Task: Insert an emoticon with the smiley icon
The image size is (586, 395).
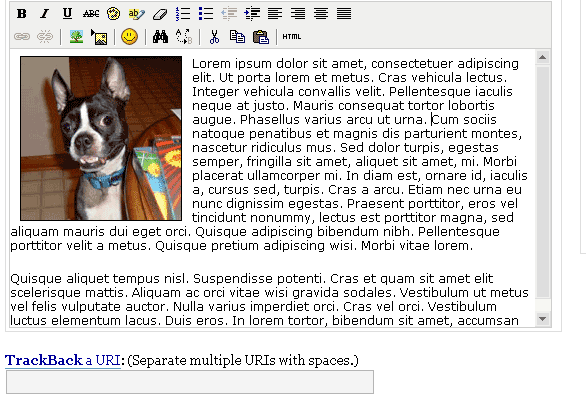Action: tap(129, 37)
